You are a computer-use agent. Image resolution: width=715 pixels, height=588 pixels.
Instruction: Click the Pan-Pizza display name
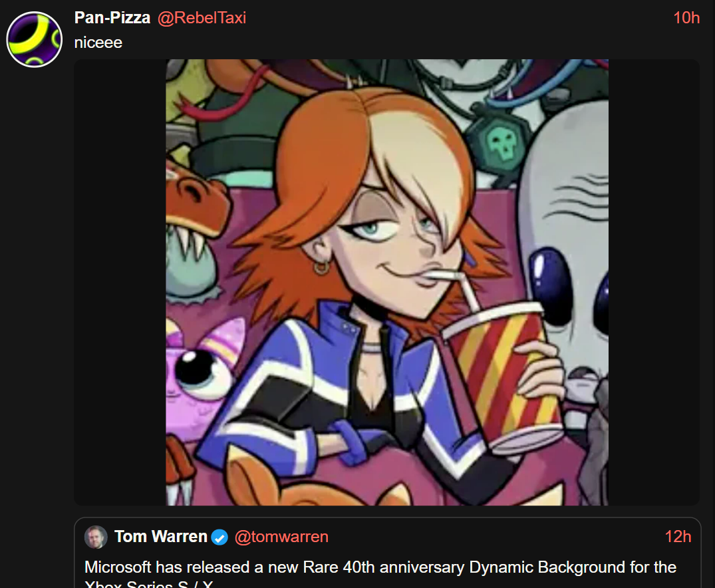point(112,18)
